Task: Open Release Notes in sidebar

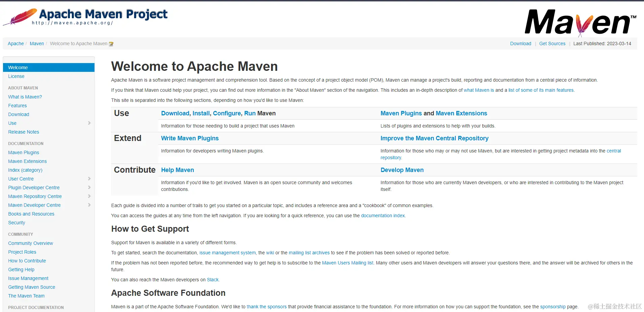Action: pos(24,132)
